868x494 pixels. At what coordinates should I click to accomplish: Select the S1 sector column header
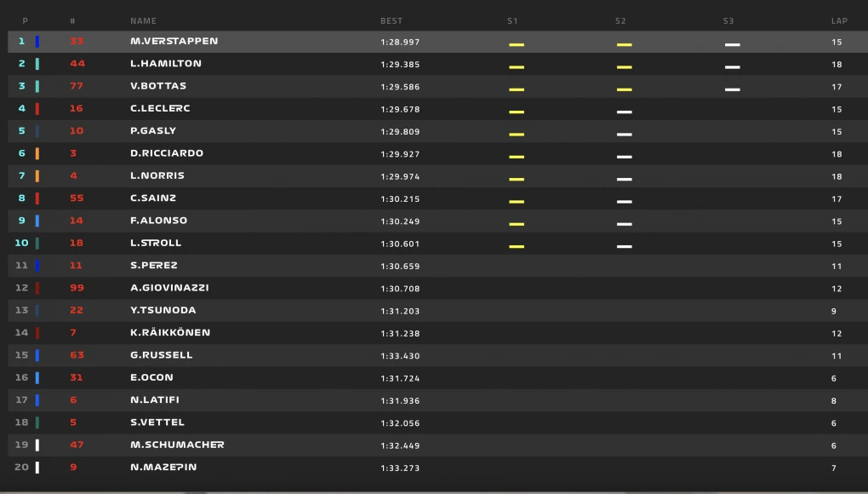512,21
